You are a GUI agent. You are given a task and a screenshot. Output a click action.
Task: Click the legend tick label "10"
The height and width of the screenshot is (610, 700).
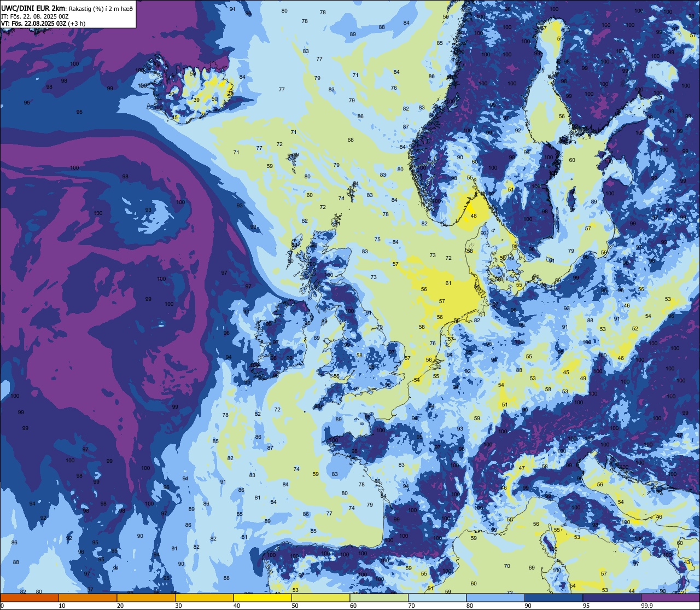pyautogui.click(x=62, y=606)
